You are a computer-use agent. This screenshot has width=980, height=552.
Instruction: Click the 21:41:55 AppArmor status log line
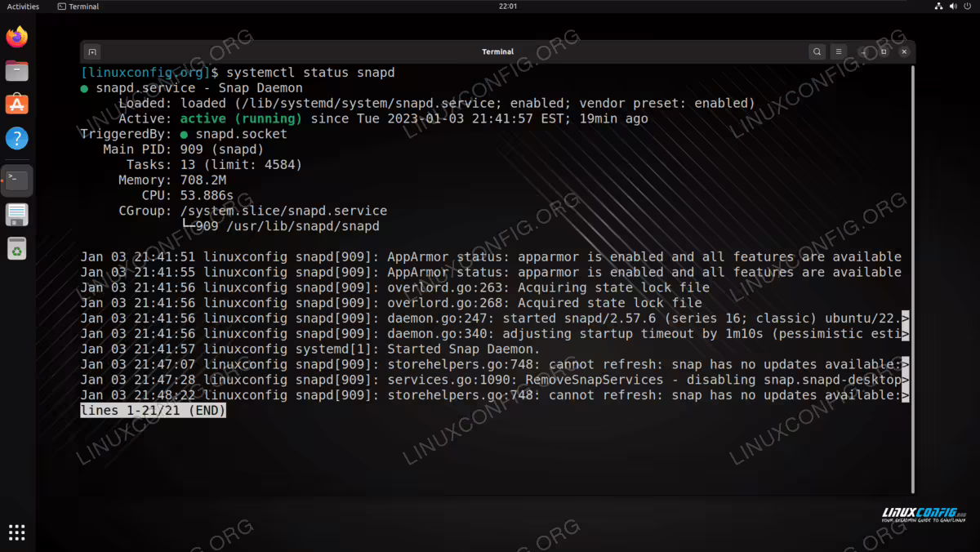click(491, 273)
